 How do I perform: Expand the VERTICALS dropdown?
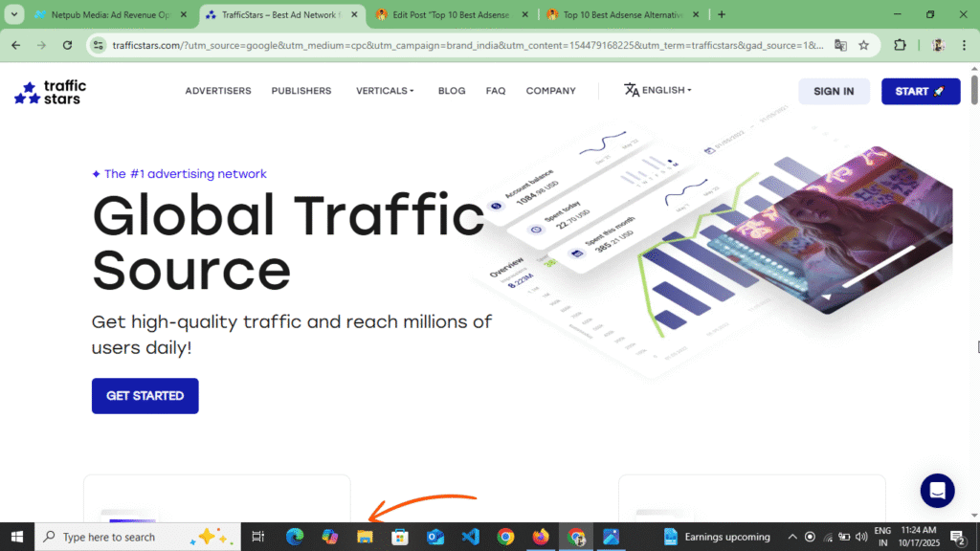click(x=385, y=90)
